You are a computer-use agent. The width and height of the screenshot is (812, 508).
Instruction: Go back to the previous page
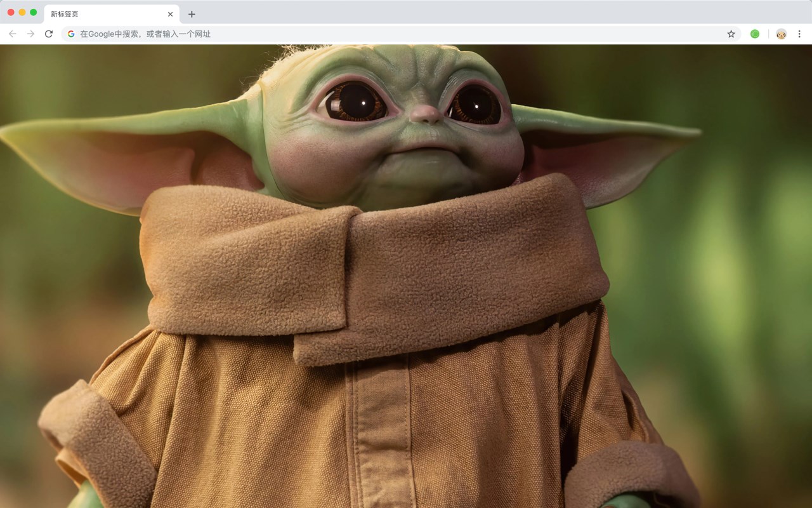pos(13,34)
